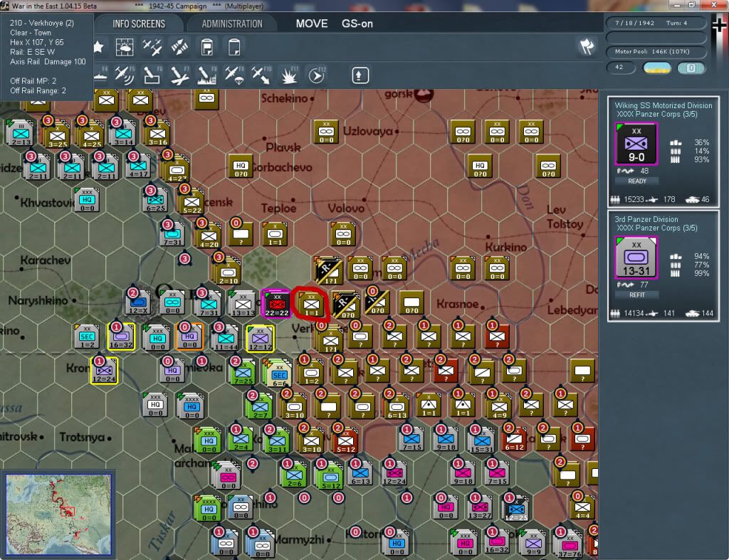Select the 12=X unit counter

[x=138, y=304]
